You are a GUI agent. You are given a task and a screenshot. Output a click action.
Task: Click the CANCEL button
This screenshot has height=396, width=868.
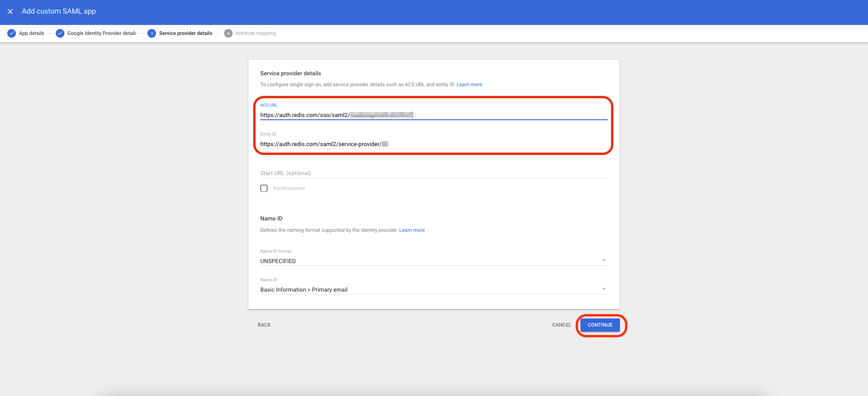coord(561,325)
